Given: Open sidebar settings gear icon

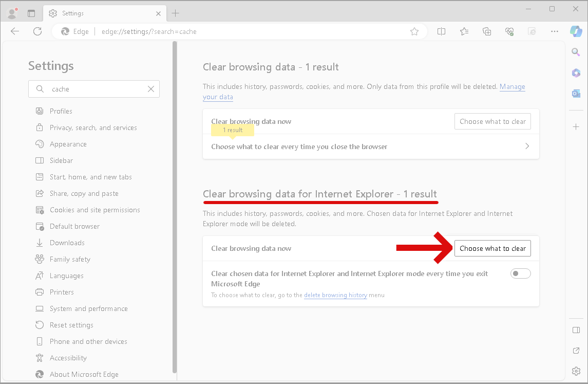Looking at the screenshot, I should pos(576,371).
